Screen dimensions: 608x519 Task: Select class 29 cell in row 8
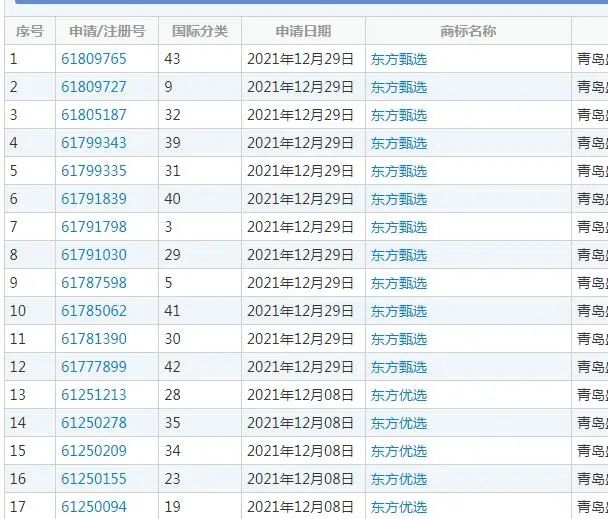200,255
